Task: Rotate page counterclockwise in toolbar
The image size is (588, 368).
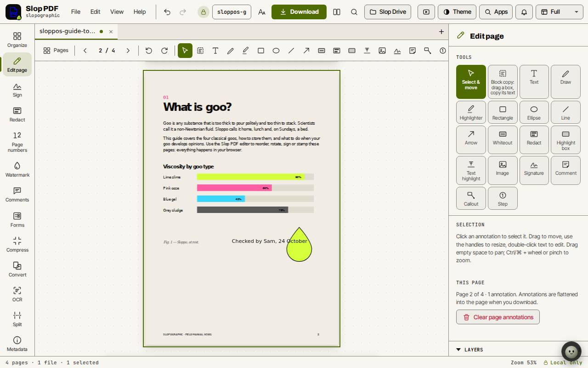Action: (149, 51)
